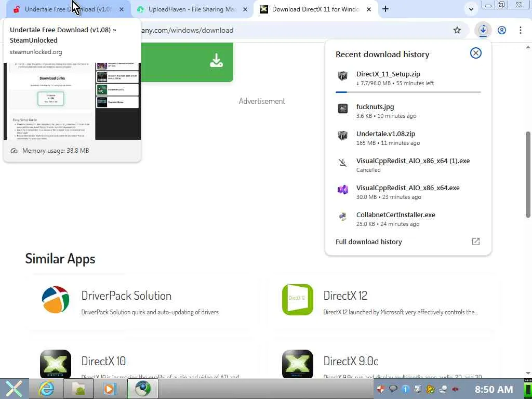Close the Recent download history popup

476,53
